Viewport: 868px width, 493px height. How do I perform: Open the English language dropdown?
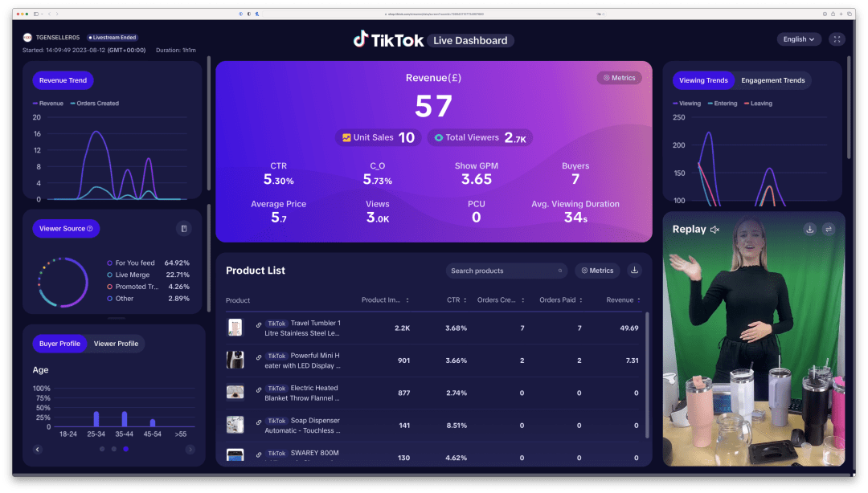(799, 39)
